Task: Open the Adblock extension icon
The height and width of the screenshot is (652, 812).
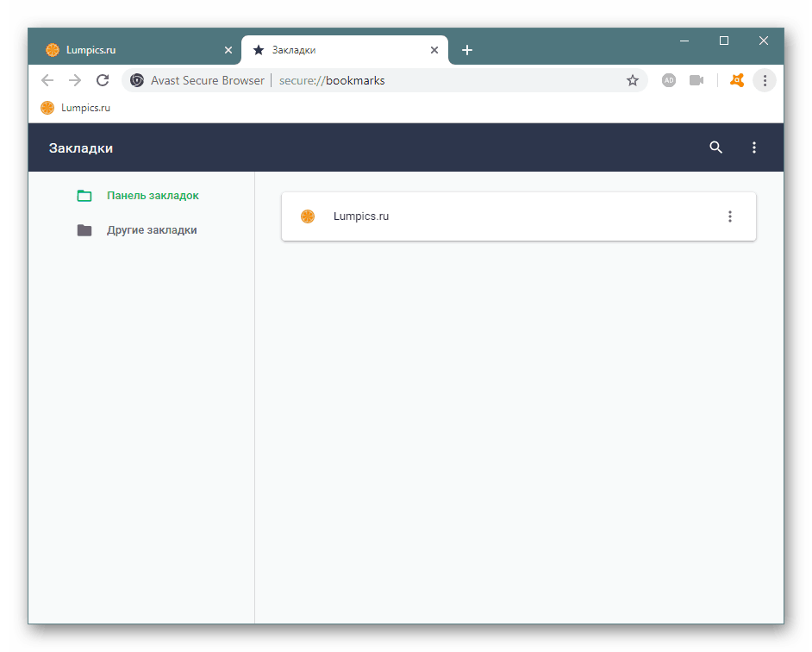Action: click(x=669, y=80)
